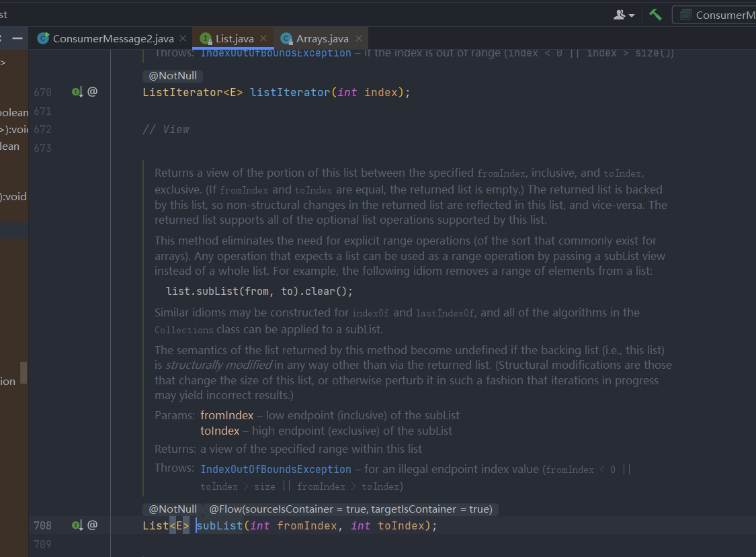Close the ConsumerMessage2.java tab
The height and width of the screenshot is (557, 756).
click(x=183, y=38)
